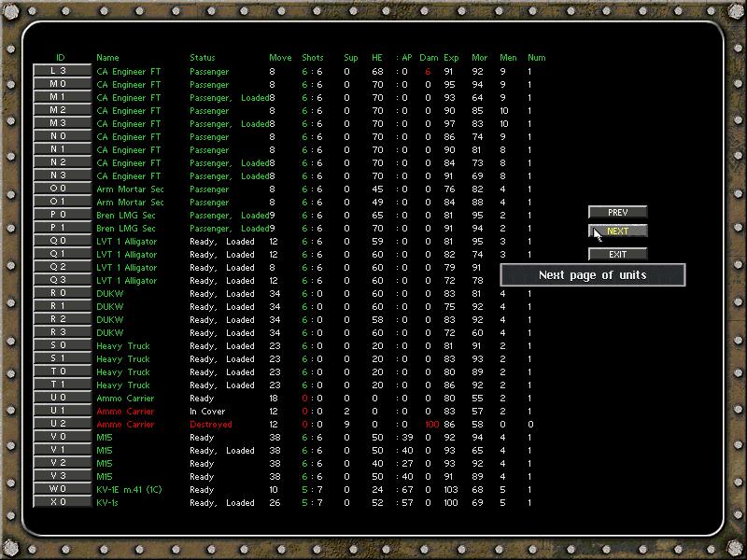Select unit ID button S 0

click(x=62, y=345)
